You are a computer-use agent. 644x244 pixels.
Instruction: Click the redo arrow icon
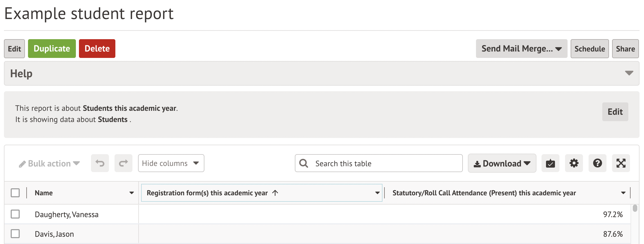123,163
